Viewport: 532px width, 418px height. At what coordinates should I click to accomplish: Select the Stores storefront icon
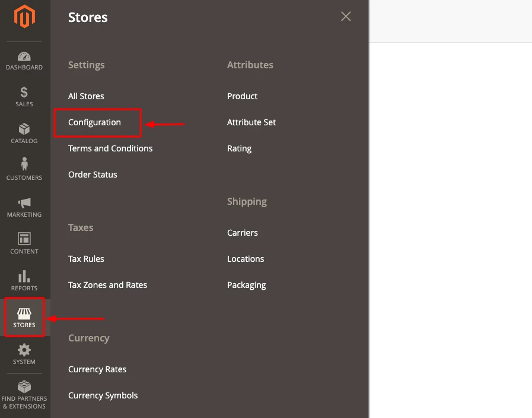point(24,313)
